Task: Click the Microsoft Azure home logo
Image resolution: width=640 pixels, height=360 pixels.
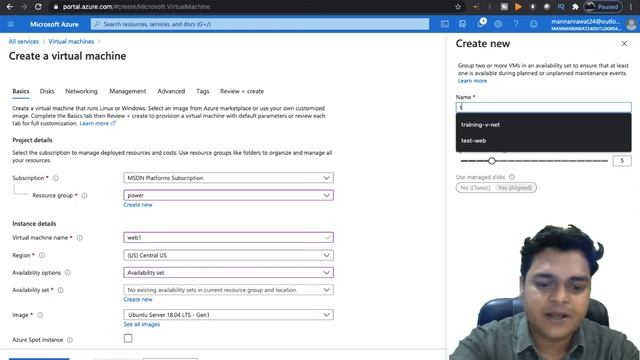Action: (x=54, y=24)
